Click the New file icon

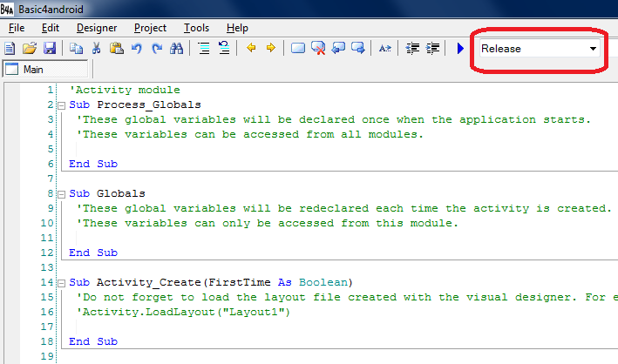pyautogui.click(x=10, y=49)
